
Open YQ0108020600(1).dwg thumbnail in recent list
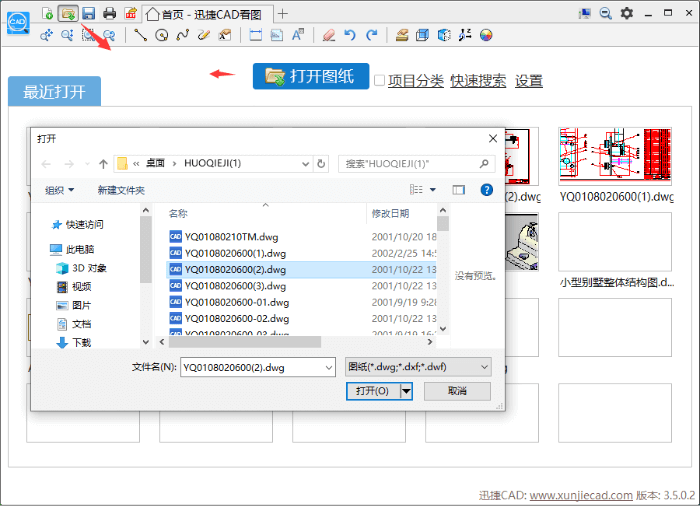(615, 156)
